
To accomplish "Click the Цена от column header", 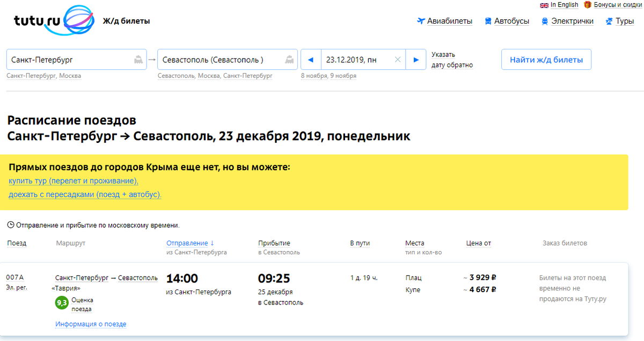I will [479, 243].
